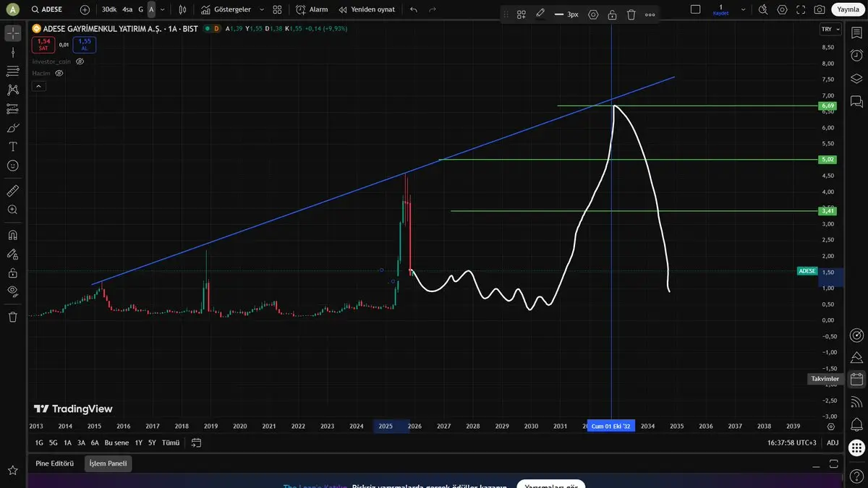Viewport: 868px width, 488px height.
Task: Expand the time interval dropdown
Action: click(162, 9)
